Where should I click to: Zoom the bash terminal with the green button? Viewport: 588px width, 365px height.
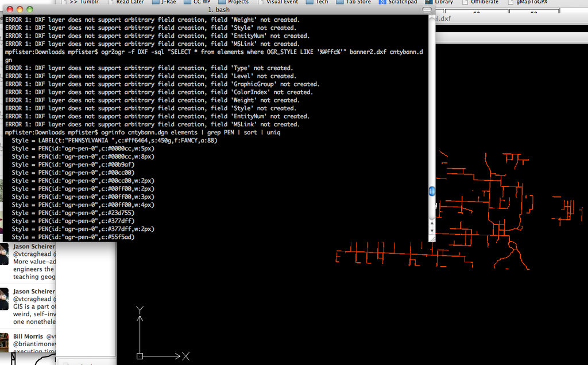pos(30,9)
